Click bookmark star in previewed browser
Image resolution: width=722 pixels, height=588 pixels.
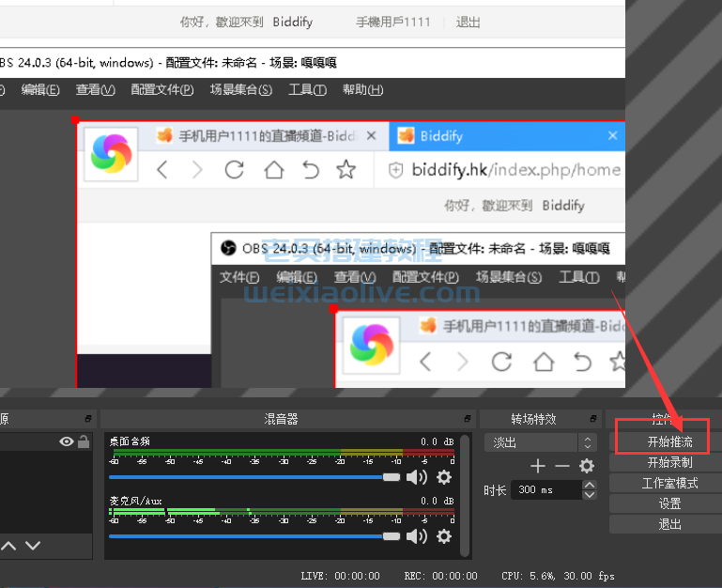pos(346,170)
